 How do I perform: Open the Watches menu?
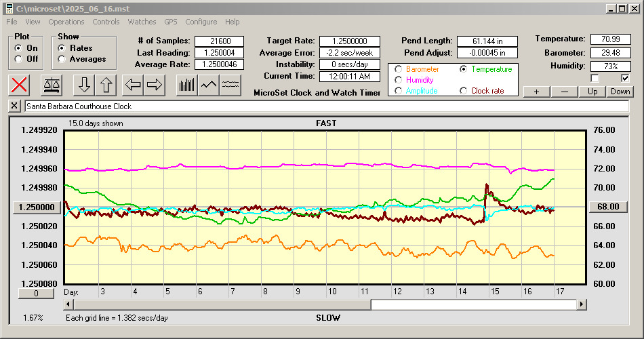(142, 22)
